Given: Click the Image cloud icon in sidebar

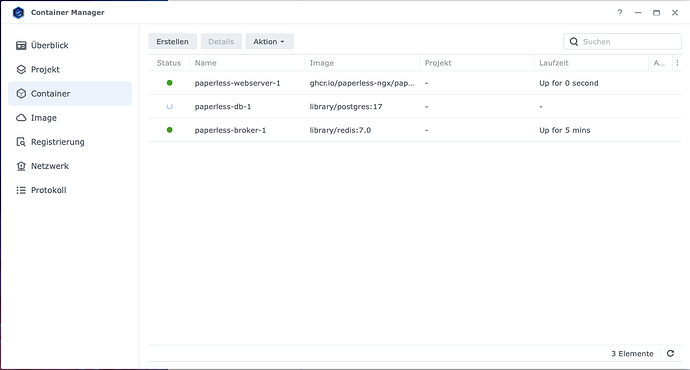Looking at the screenshot, I should pyautogui.click(x=21, y=118).
